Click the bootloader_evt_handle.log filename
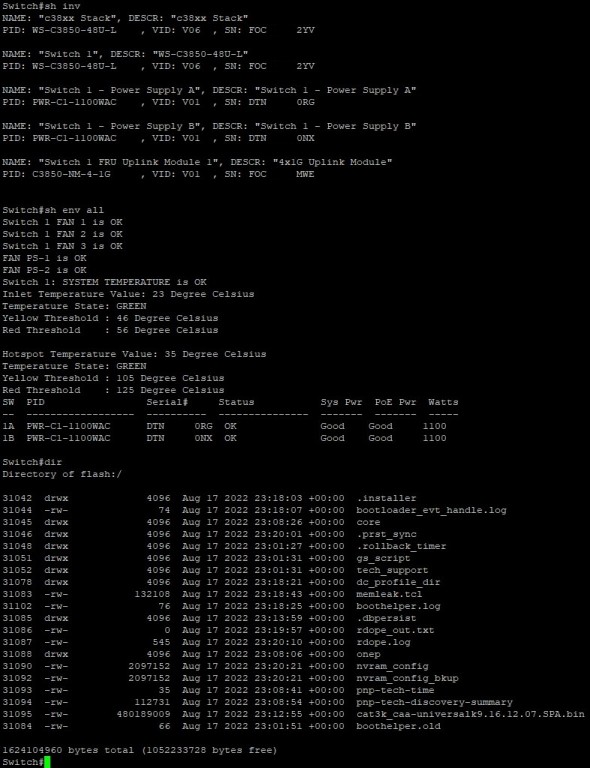 click(x=431, y=510)
